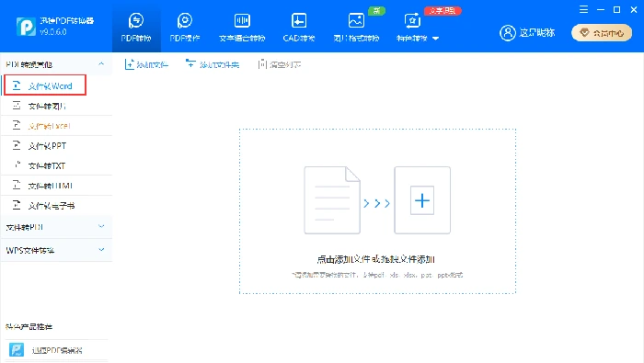
Task: Click the 添加文件夹 add folder button
Action: (x=213, y=64)
